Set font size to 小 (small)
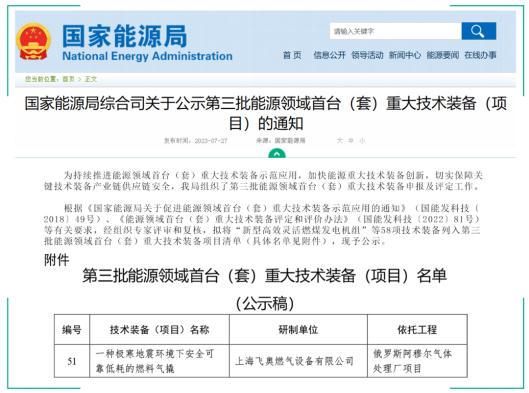This screenshot has height=393, width=529. [x=362, y=140]
